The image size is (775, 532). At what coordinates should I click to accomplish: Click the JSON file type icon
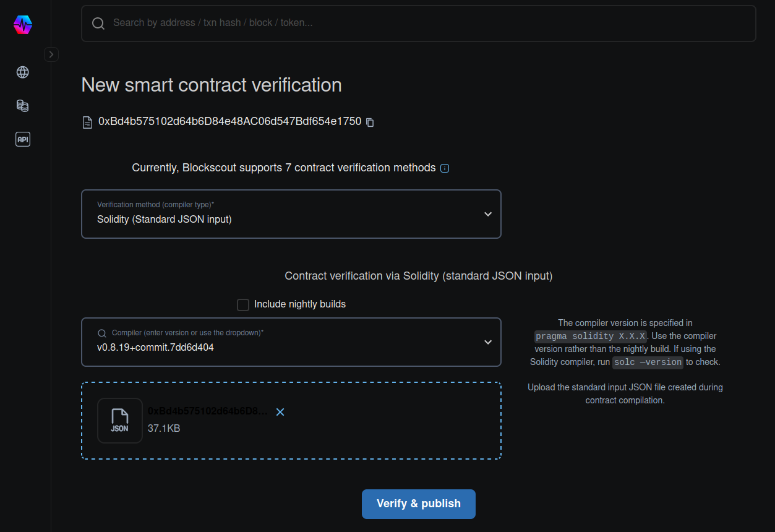pos(120,421)
